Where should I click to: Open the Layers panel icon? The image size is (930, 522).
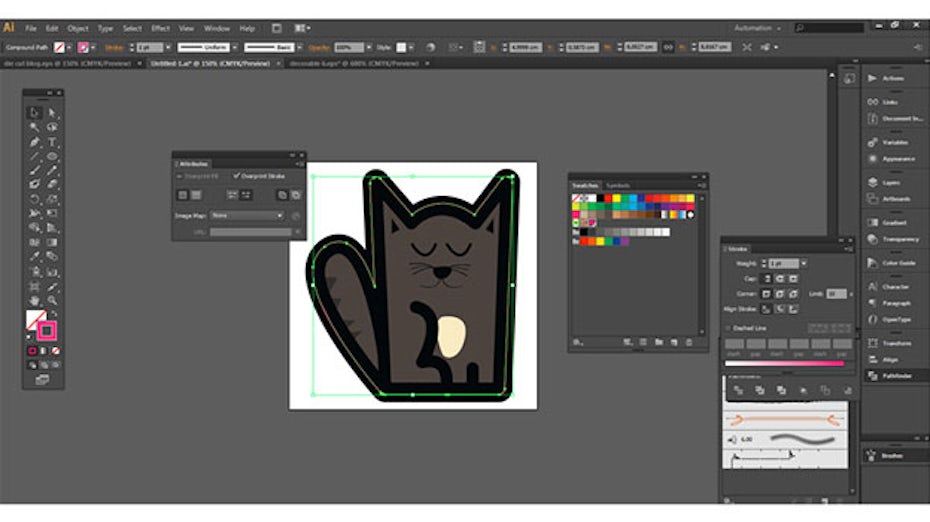pos(872,182)
